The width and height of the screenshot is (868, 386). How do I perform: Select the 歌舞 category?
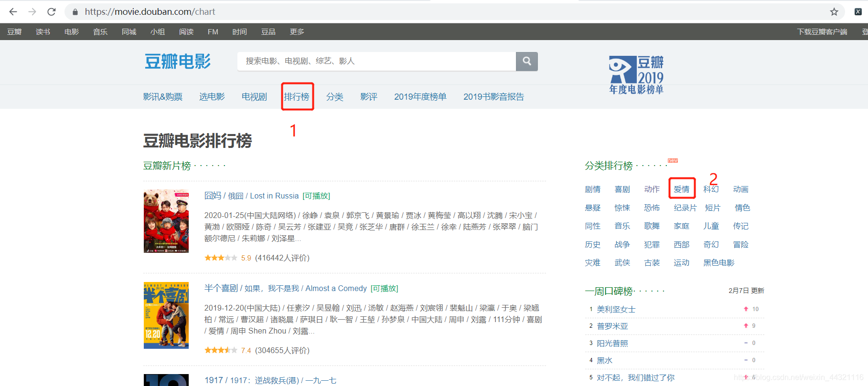pos(652,226)
